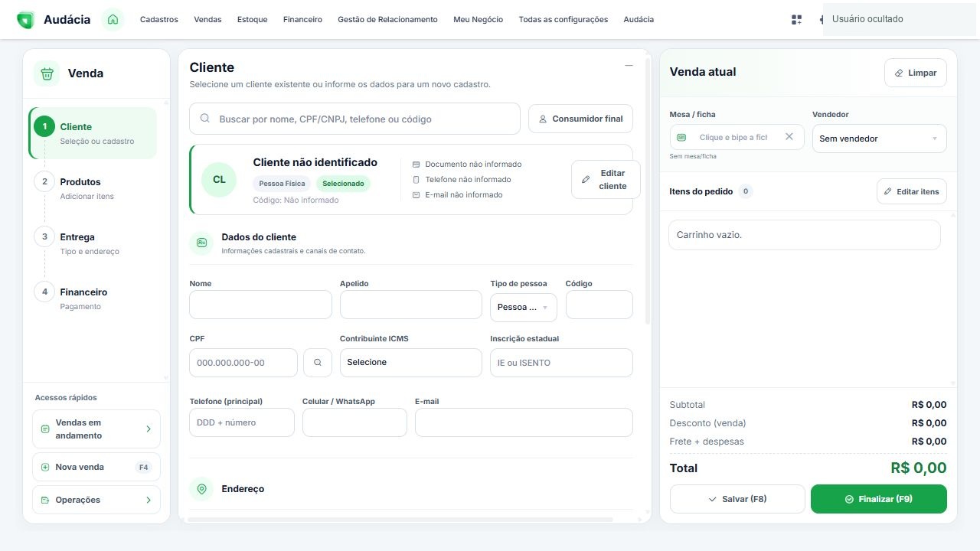Click the Editar cliente button
The height and width of the screenshot is (551, 980).
coord(606,180)
